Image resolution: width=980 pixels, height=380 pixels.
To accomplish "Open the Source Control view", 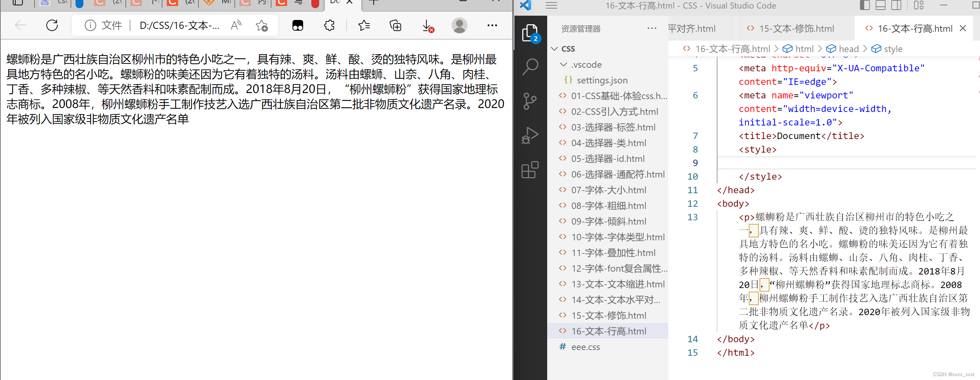I will tap(530, 101).
